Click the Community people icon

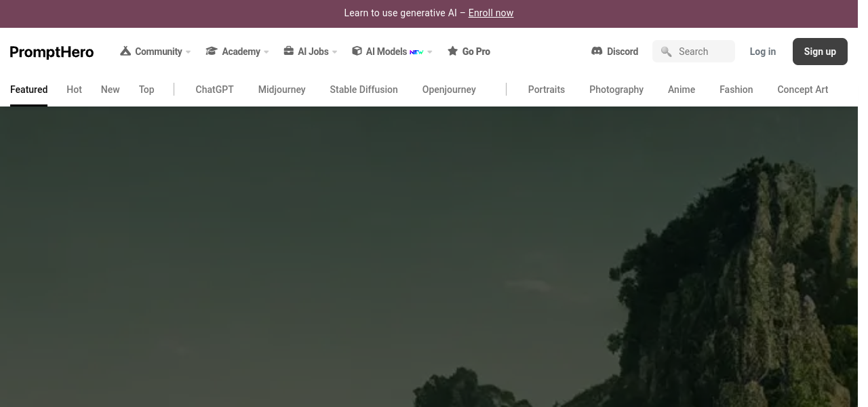pyautogui.click(x=125, y=51)
